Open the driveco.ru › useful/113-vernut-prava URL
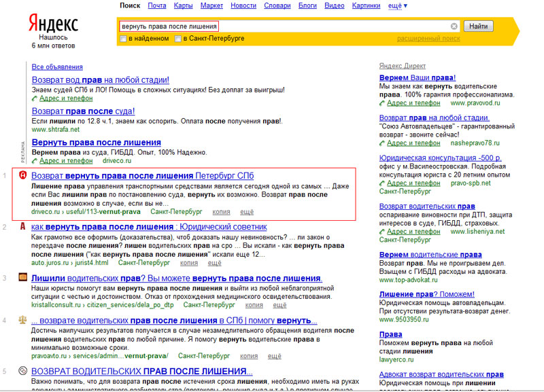 pyautogui.click(x=86, y=212)
